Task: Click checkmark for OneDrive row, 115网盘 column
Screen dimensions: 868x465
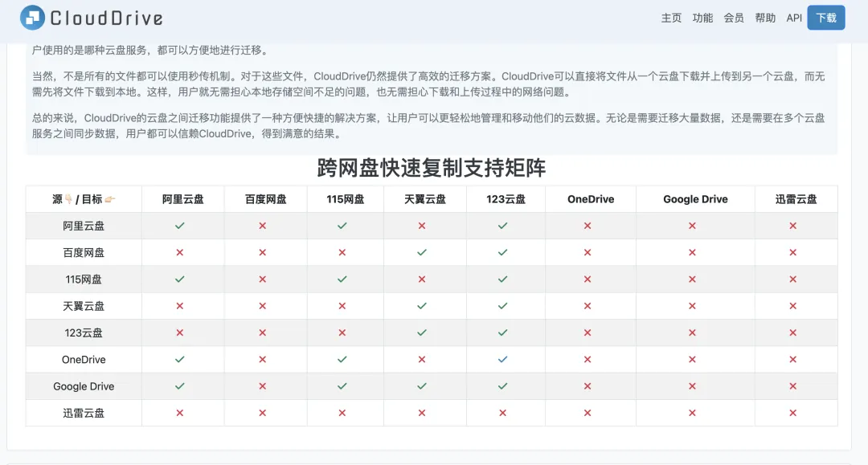Action: click(342, 360)
